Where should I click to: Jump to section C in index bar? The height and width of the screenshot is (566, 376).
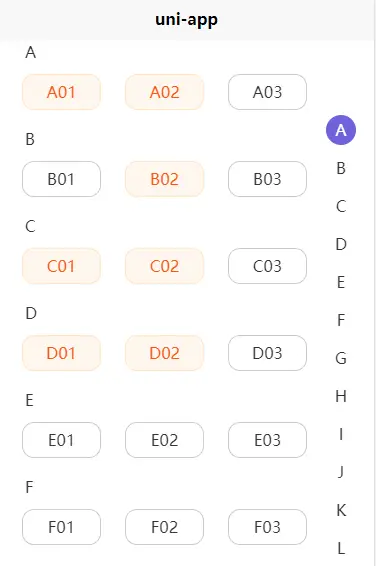point(341,206)
